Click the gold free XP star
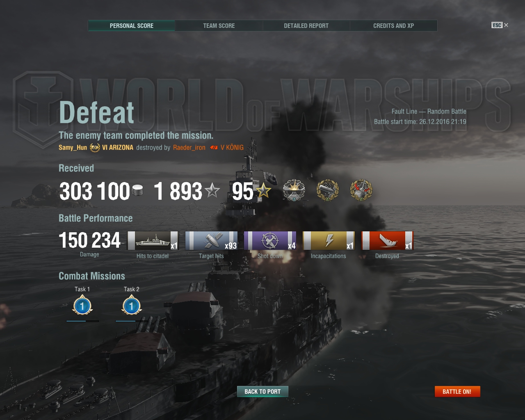Screen dimensions: 525x420 263,190
